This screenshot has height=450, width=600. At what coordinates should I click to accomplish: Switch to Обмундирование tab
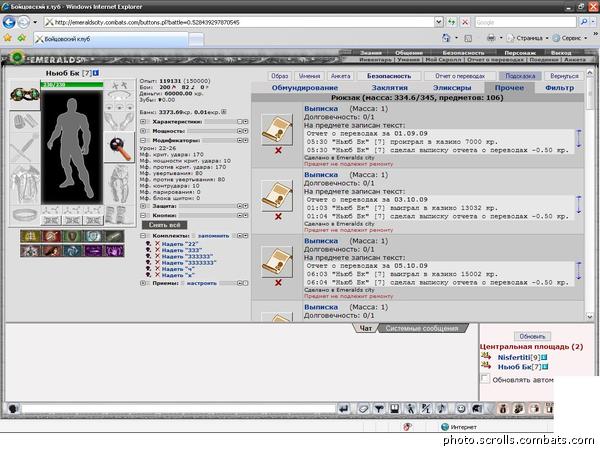305,88
